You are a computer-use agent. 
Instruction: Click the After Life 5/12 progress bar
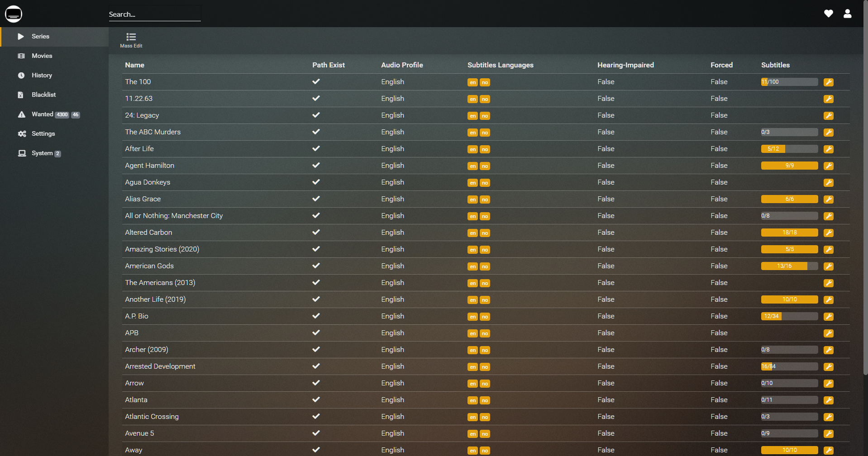pos(789,149)
